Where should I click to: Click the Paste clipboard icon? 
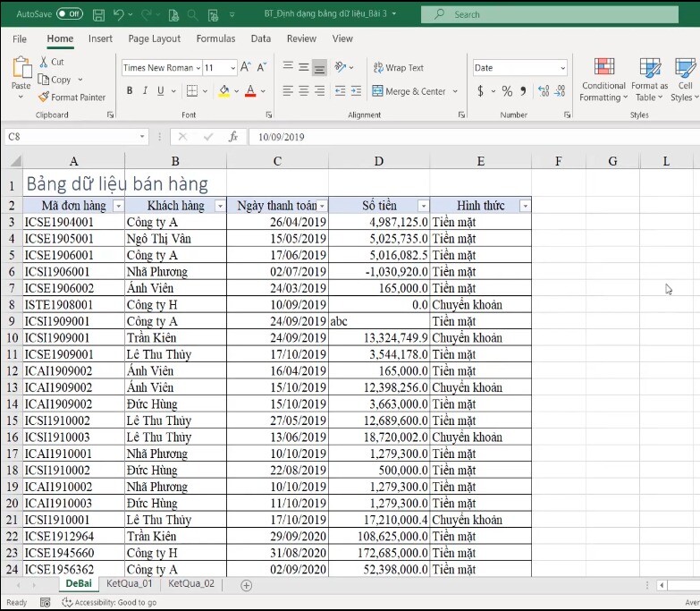(x=21, y=67)
